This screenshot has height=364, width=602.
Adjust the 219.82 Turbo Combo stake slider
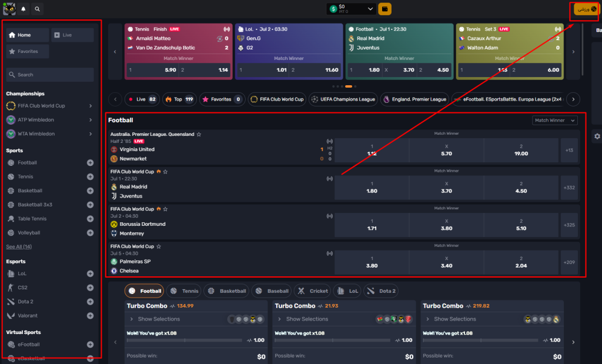coord(481,340)
